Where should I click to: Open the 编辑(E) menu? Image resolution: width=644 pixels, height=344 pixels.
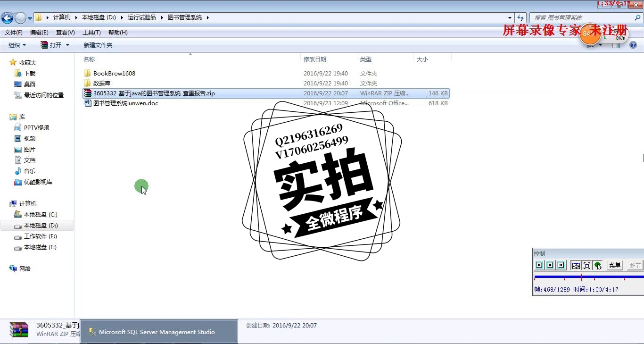point(39,33)
